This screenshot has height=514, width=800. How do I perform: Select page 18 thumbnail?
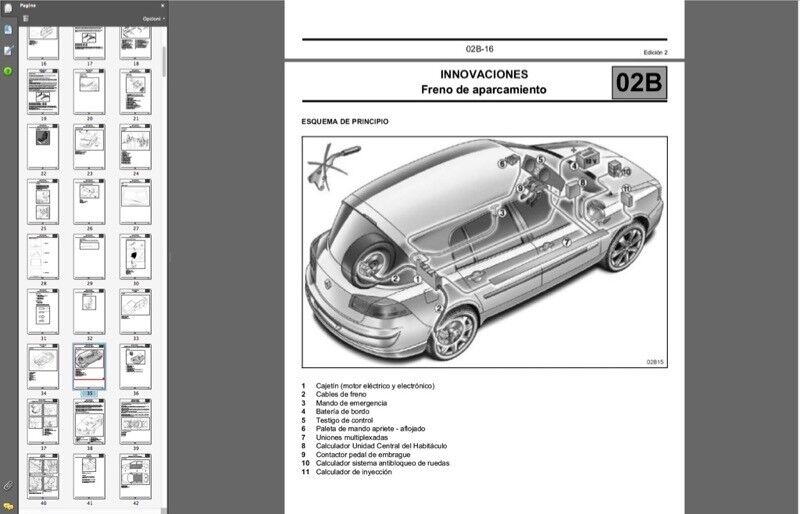tap(135, 43)
